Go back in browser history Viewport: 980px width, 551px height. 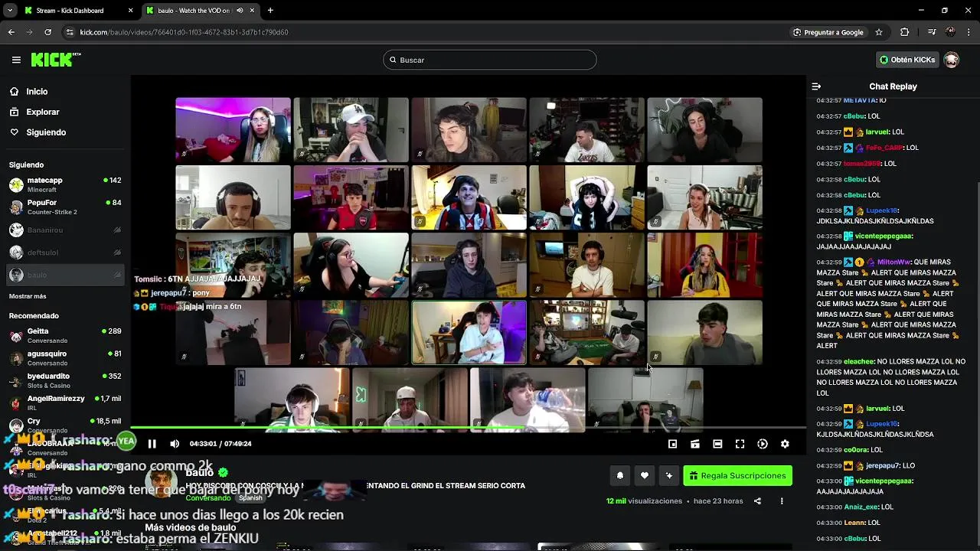11,32
